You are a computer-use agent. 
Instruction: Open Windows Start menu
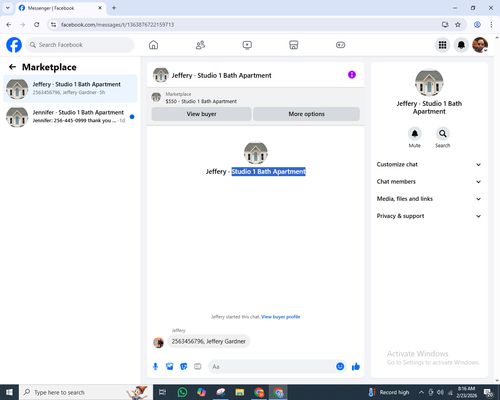(9, 392)
